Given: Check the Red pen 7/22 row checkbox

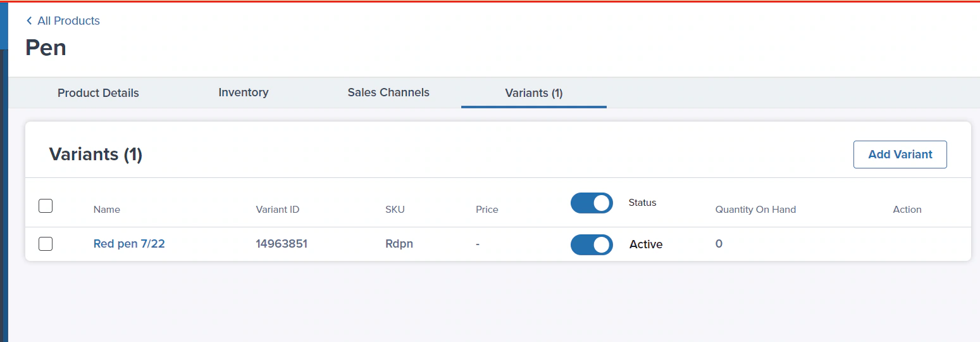Looking at the screenshot, I should tap(46, 244).
